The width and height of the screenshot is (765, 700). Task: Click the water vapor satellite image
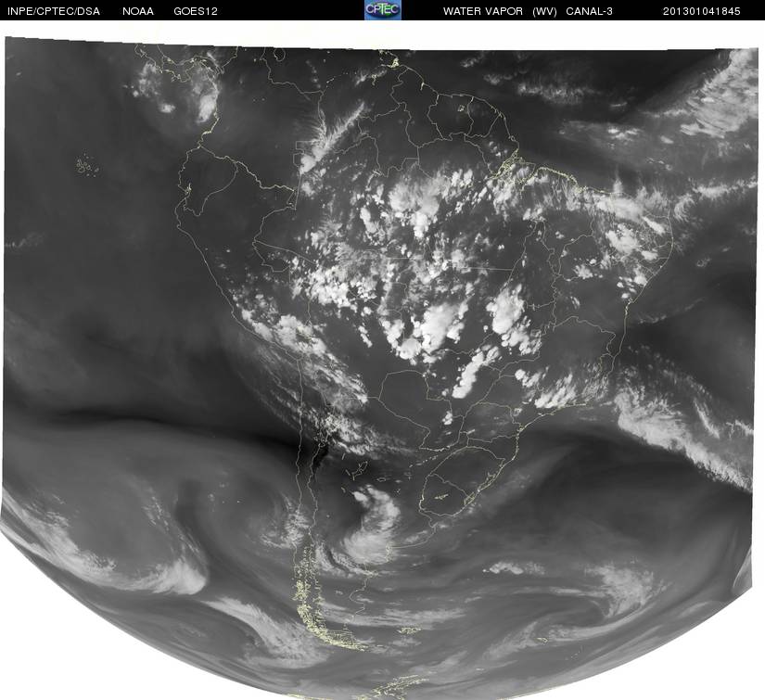pyautogui.click(x=378, y=368)
